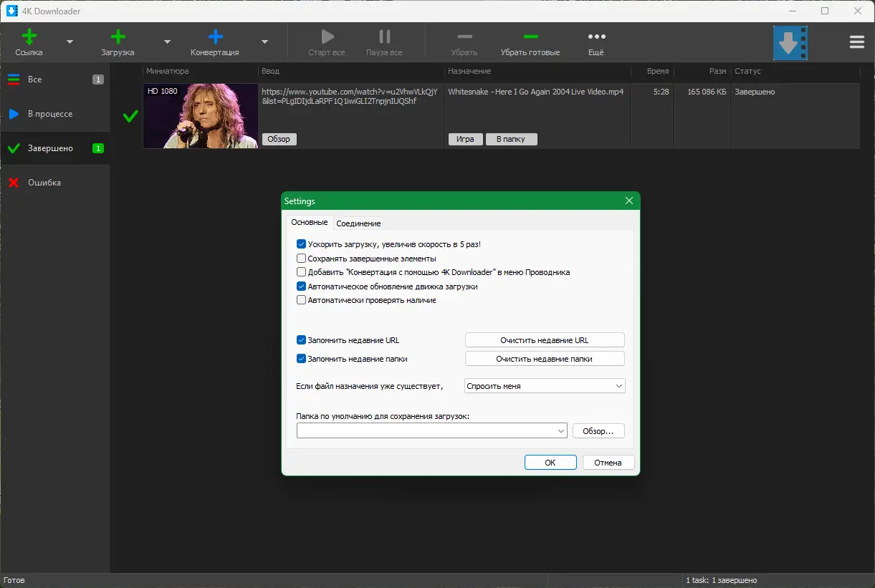Select the Завершено filter
The image size is (875, 588).
pos(54,148)
